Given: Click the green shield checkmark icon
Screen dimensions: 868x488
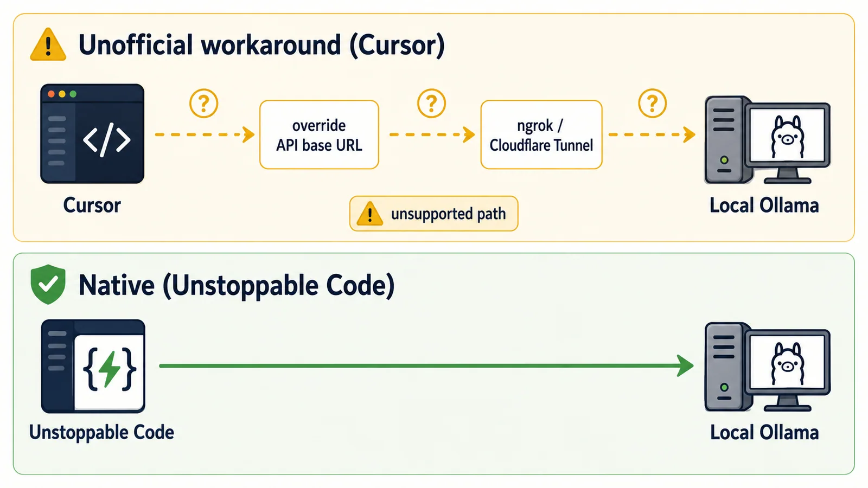Looking at the screenshot, I should click(48, 284).
